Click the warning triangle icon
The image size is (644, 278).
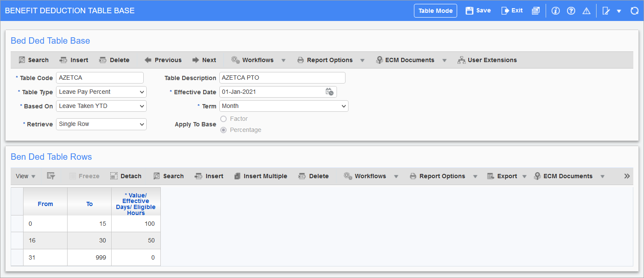[586, 11]
